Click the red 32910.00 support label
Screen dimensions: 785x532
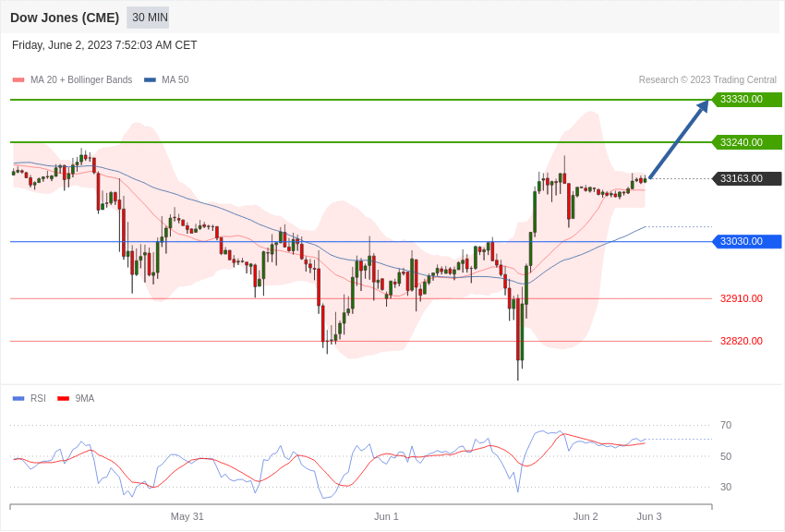tap(741, 298)
